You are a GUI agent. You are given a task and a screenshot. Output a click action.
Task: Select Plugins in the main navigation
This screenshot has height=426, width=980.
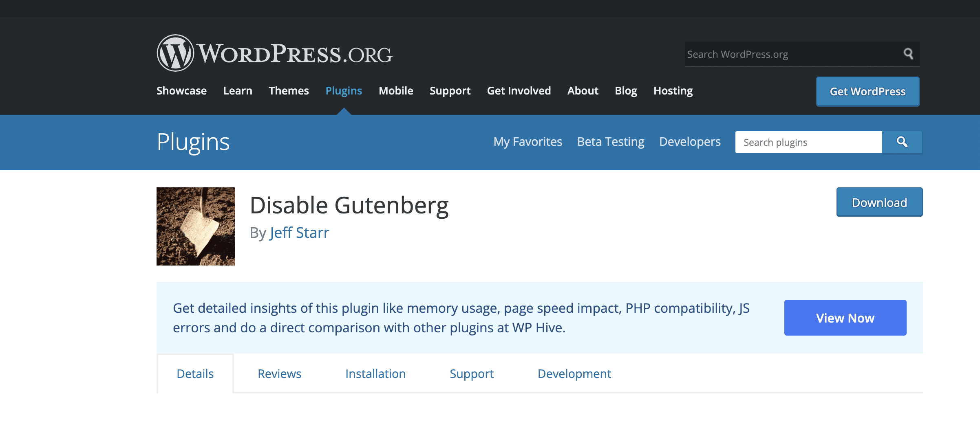click(344, 90)
